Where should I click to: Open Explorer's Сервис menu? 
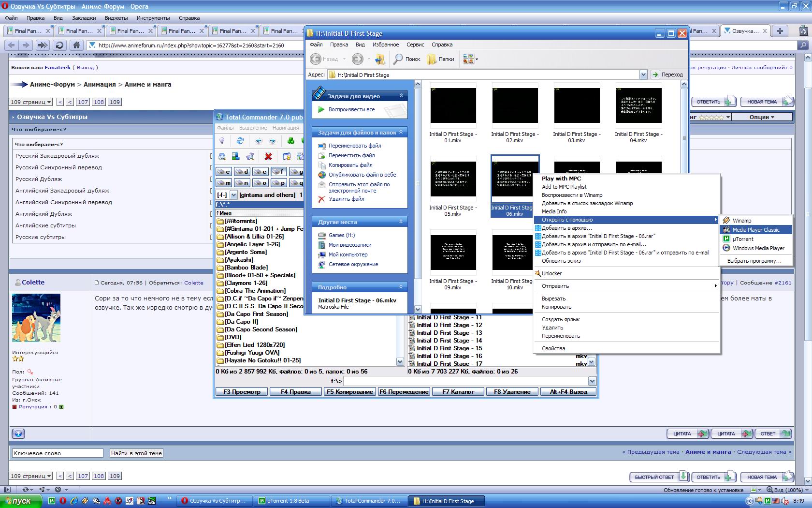[x=415, y=45]
